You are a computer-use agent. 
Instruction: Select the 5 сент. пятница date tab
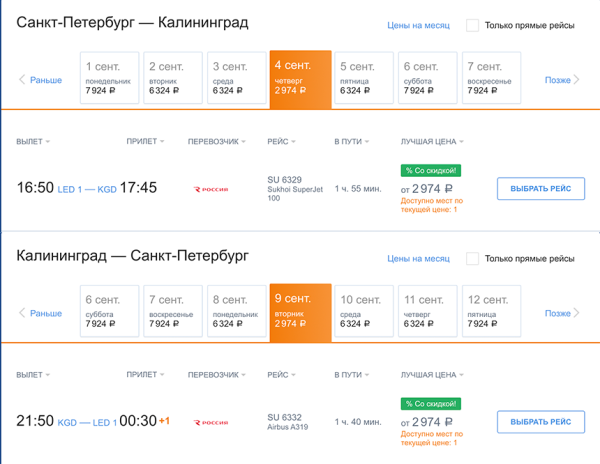[364, 77]
